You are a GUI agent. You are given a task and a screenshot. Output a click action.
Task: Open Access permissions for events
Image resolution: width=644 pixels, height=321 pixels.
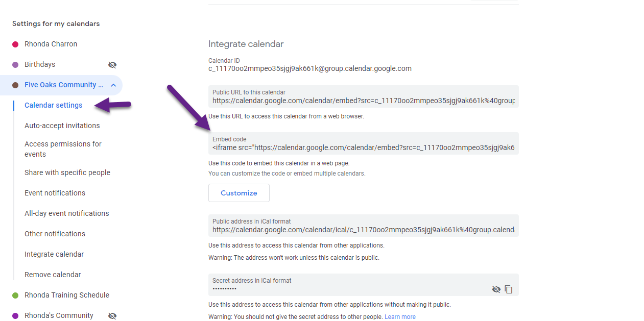click(63, 149)
